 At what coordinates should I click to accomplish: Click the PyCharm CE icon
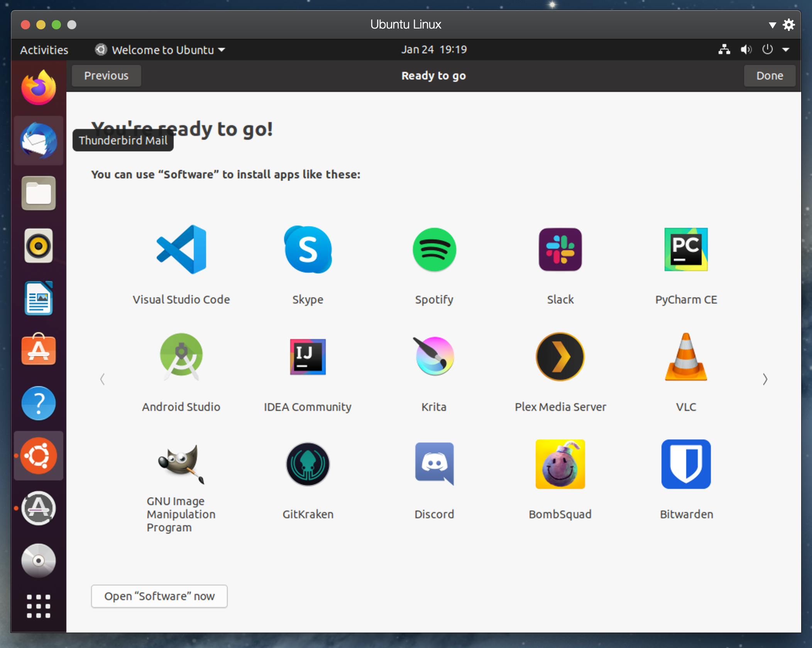[x=686, y=250]
